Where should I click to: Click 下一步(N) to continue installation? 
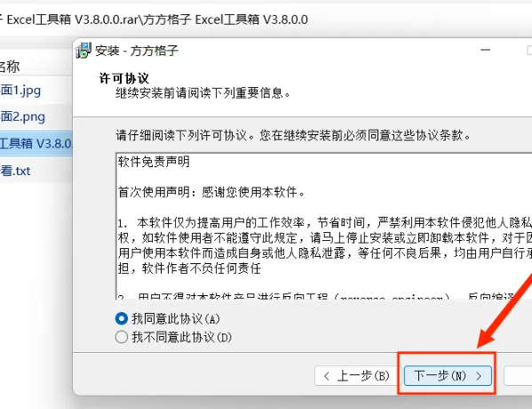448,376
